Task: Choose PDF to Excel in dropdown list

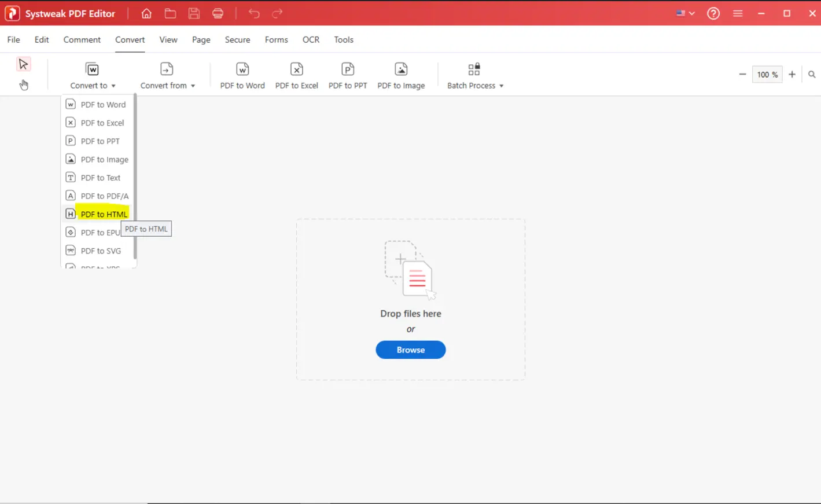Action: (x=97, y=123)
